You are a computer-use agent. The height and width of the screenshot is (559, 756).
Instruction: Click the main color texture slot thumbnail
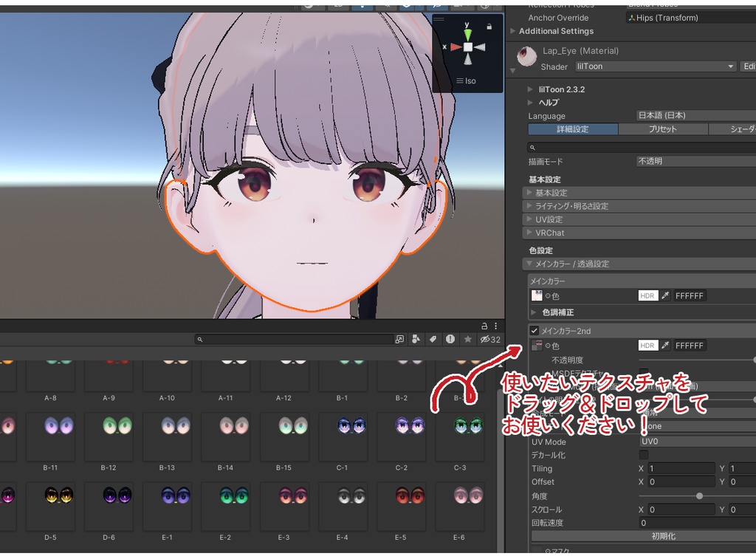[537, 295]
